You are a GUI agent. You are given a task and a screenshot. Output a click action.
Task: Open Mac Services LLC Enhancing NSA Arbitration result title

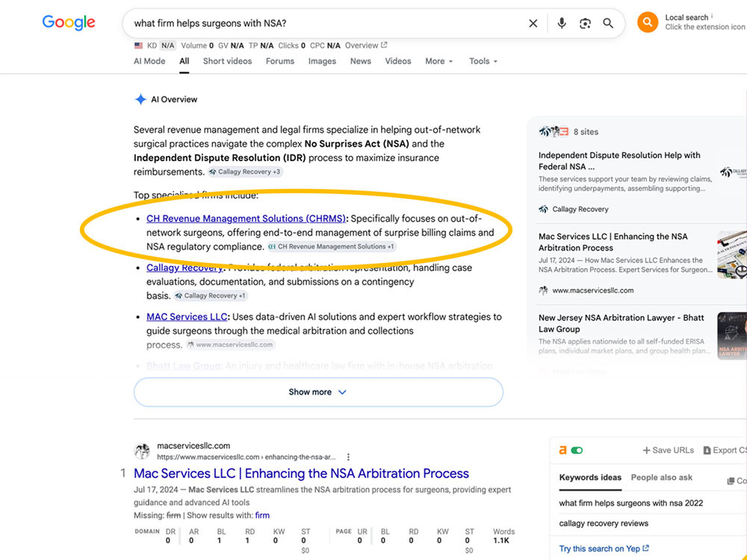click(301, 473)
